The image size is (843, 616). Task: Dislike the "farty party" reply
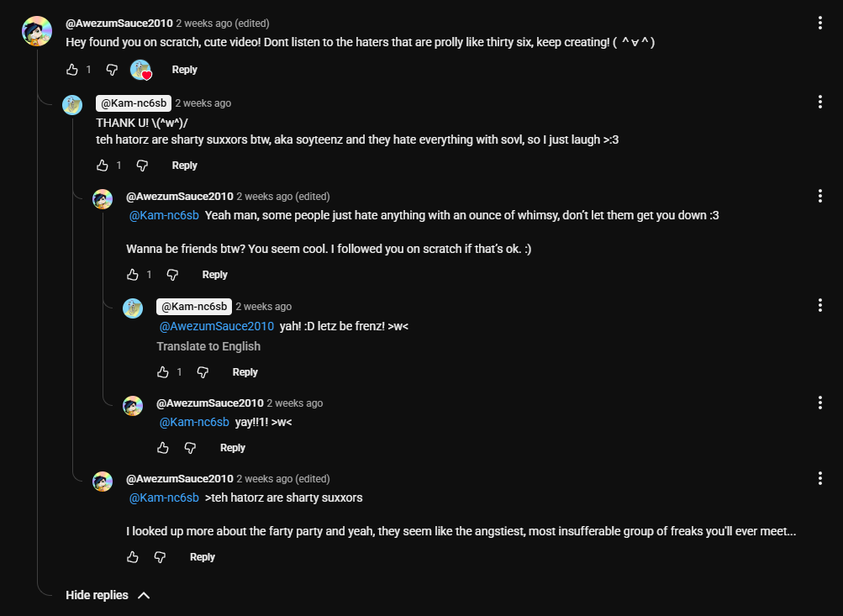(x=160, y=557)
